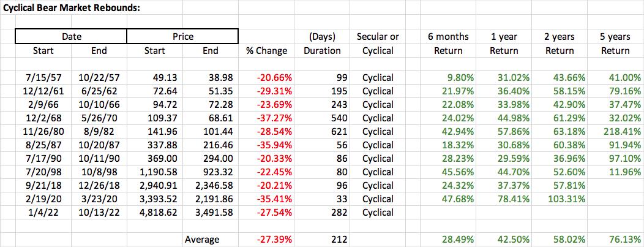This screenshot has width=644, height=247.
Task: Select the '5 years' header cell
Action: tap(615, 37)
